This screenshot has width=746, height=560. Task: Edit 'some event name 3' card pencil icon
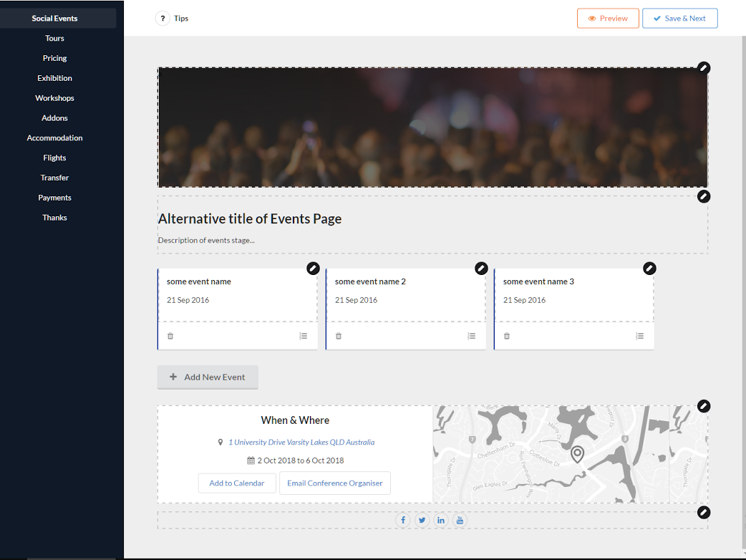[x=649, y=269]
